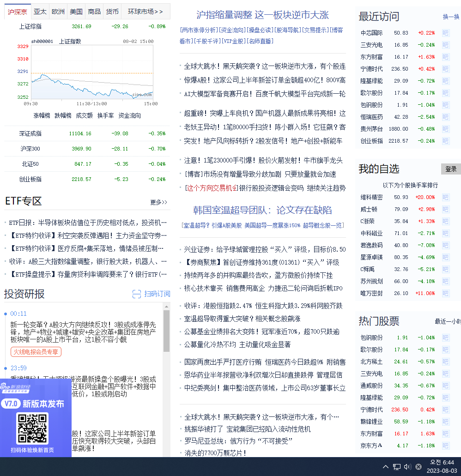Click the 吧 icon beside 京东方A
Image resolution: width=461 pixels, height=476 pixels.
pos(445,446)
